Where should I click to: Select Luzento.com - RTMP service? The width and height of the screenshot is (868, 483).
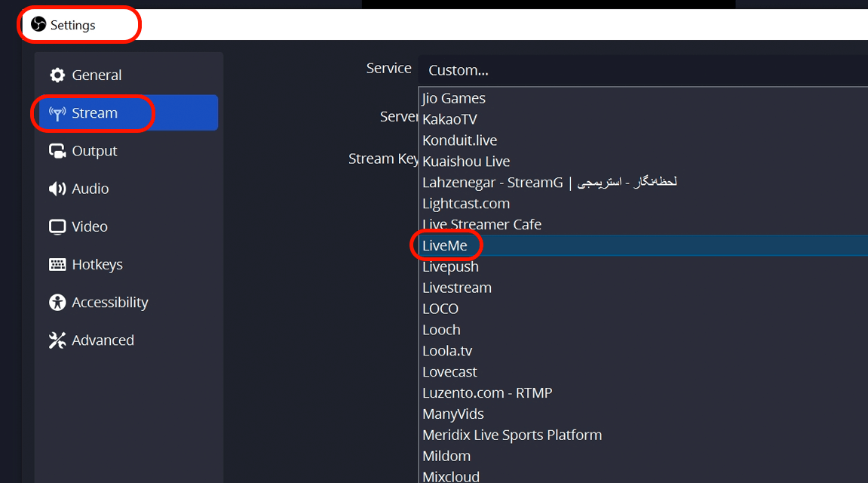point(487,392)
